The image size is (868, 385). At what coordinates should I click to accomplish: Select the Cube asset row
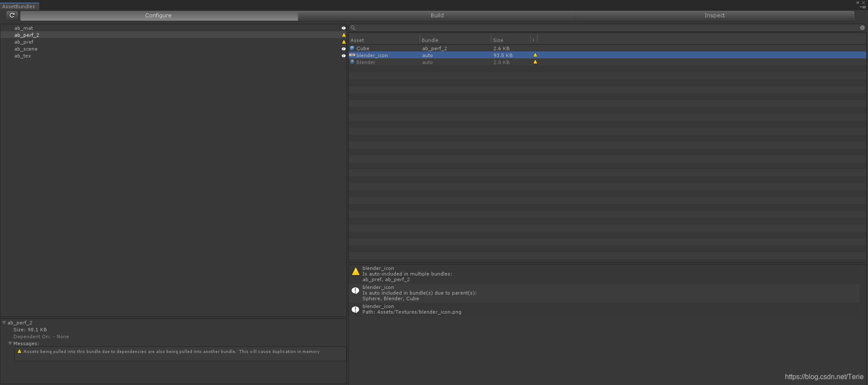(x=607, y=48)
